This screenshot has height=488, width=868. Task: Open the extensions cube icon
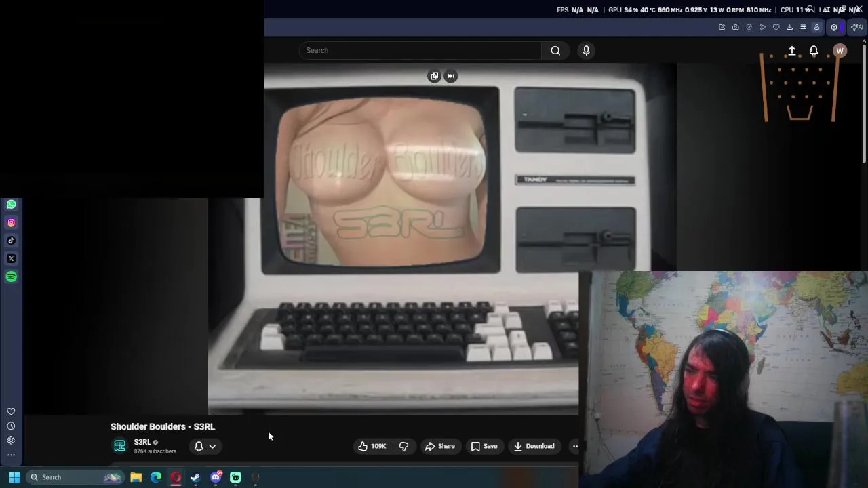[834, 27]
